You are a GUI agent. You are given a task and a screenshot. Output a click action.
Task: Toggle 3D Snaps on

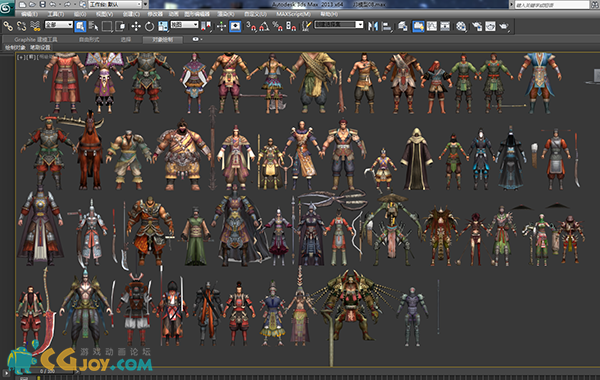251,26
